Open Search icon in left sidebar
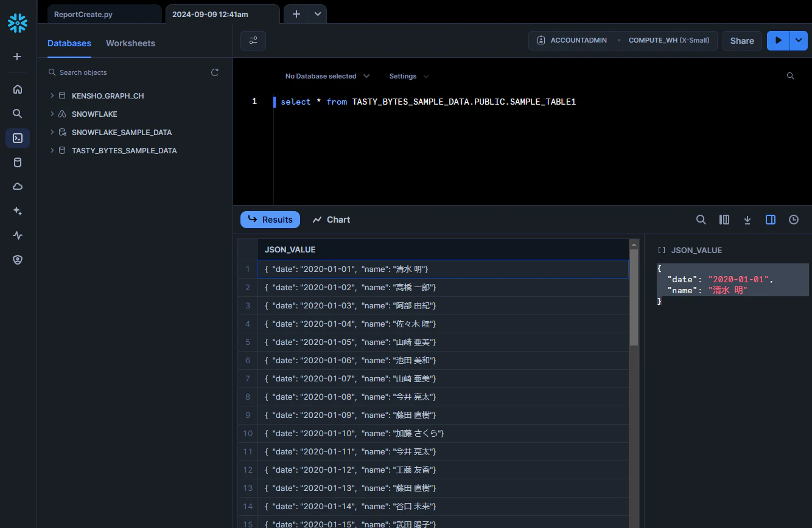Screen dimensions: 812x528 (x=18, y=114)
